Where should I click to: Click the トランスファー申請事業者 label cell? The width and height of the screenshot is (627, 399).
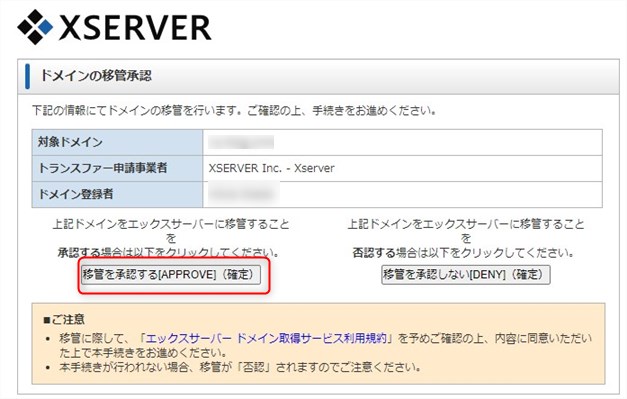(x=117, y=168)
